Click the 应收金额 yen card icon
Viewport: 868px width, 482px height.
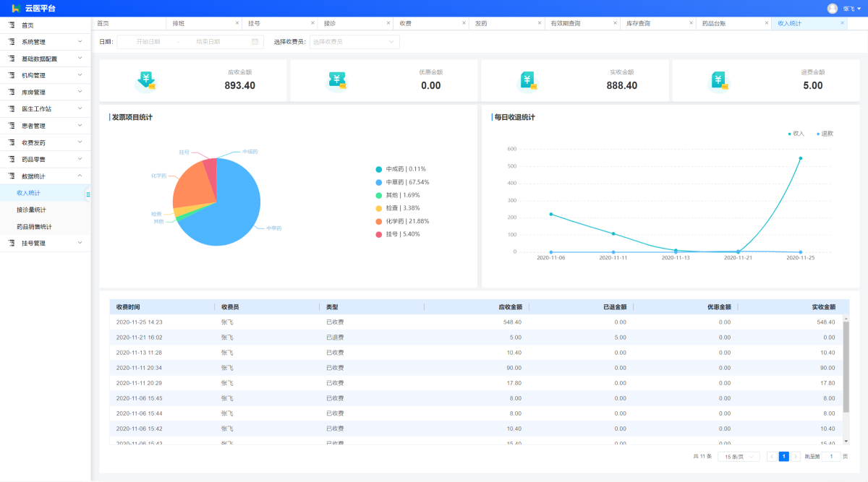click(x=146, y=80)
